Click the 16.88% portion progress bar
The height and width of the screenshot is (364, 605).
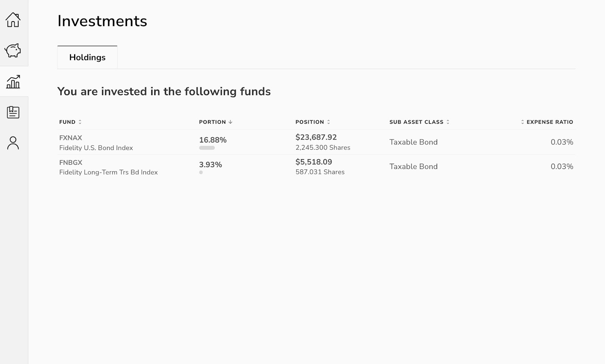207,148
